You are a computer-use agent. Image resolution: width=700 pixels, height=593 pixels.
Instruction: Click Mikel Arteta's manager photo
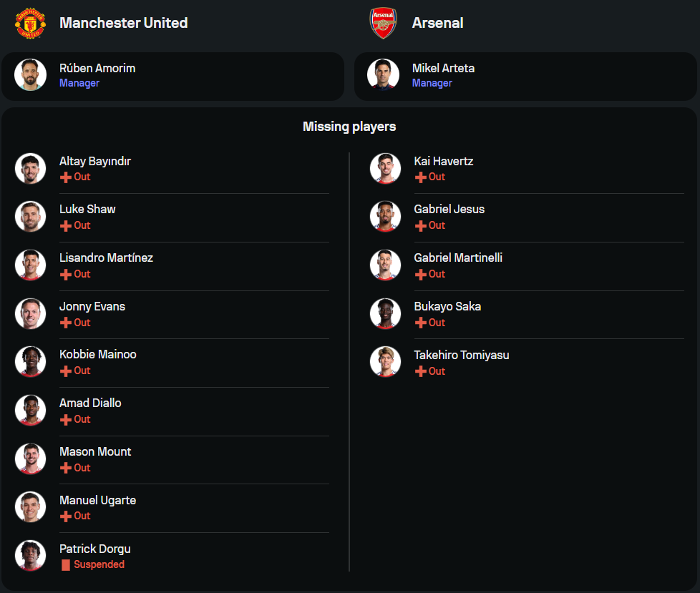(x=383, y=75)
